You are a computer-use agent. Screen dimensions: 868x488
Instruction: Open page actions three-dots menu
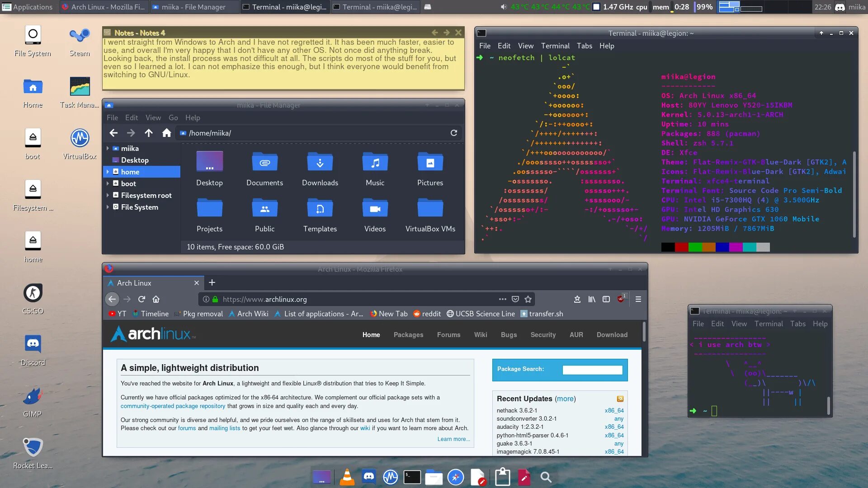pos(502,299)
